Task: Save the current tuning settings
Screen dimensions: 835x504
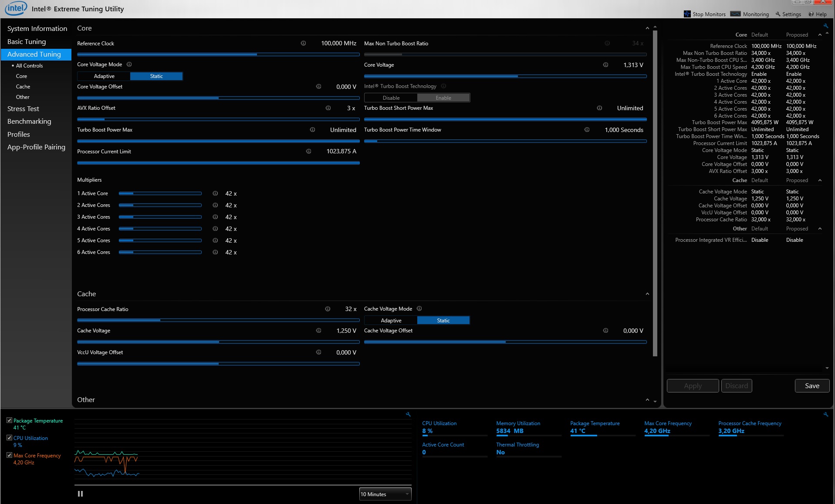Action: [812, 386]
